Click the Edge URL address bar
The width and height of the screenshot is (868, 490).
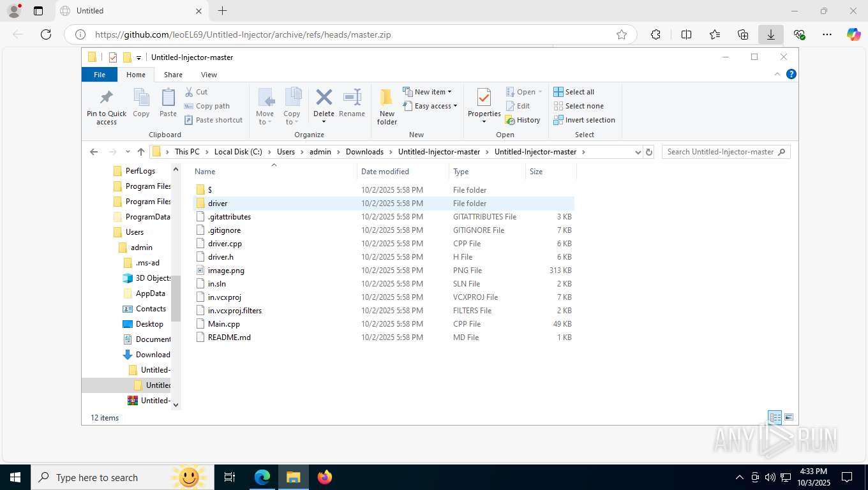[350, 34]
